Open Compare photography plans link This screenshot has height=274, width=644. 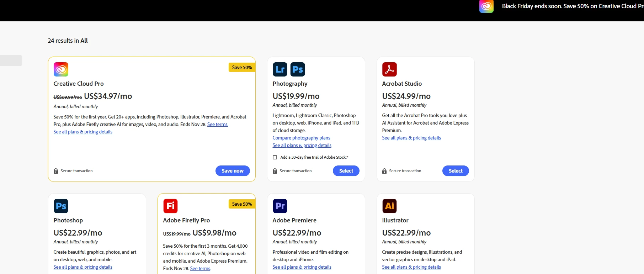click(x=301, y=138)
